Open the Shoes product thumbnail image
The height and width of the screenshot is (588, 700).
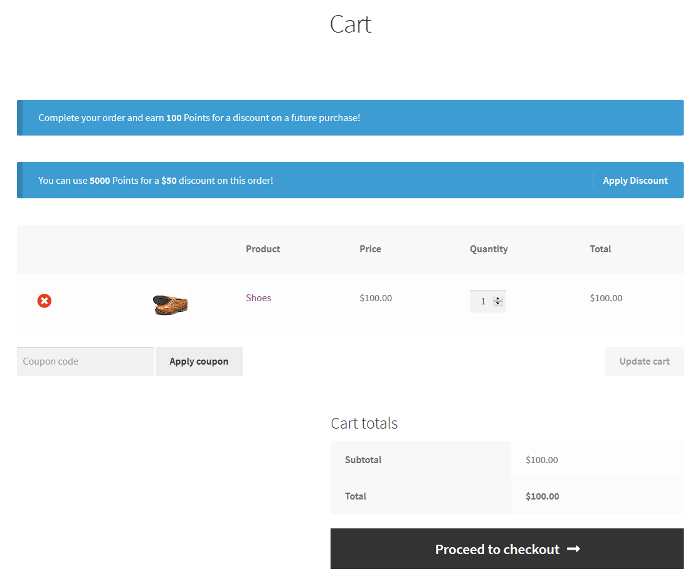[x=170, y=304]
